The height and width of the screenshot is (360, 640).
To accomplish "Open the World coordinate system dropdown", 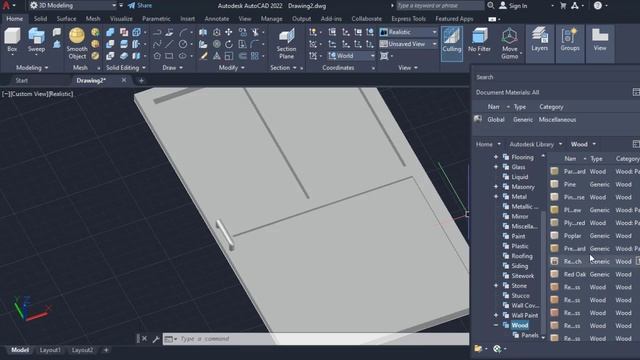I will pyautogui.click(x=351, y=56).
